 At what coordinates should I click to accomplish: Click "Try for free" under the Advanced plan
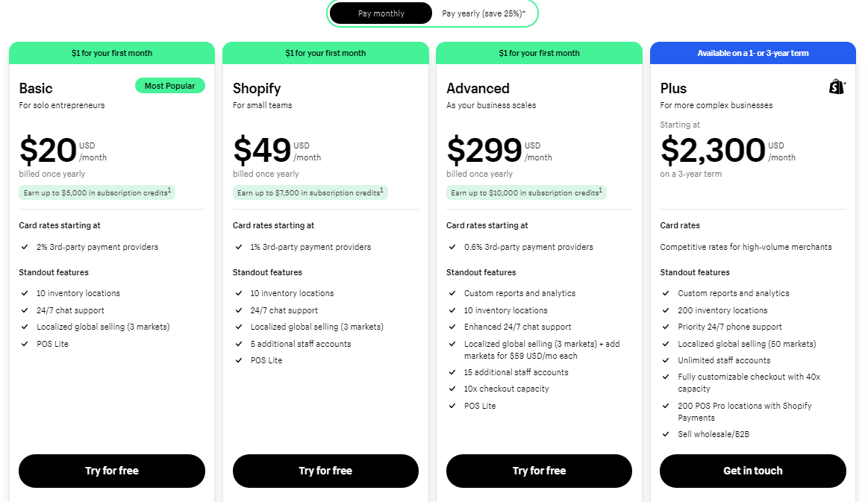point(539,471)
